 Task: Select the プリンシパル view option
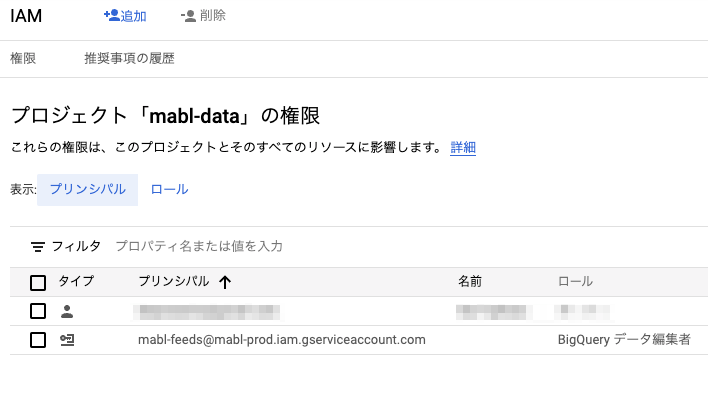87,189
